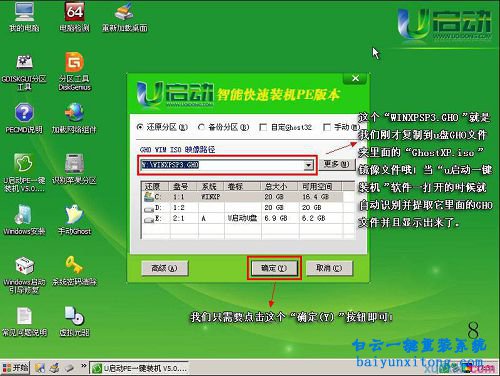Click the 可用空间 column header

tap(320, 186)
